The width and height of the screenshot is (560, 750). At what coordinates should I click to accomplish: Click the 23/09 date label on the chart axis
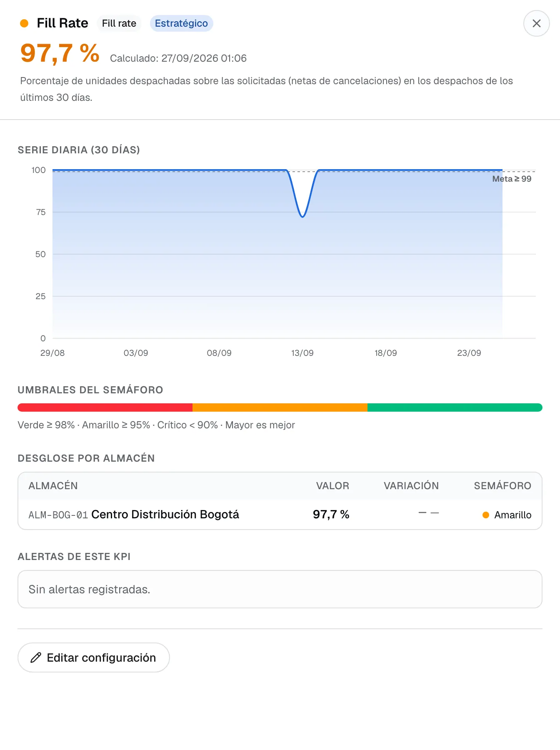click(x=469, y=353)
